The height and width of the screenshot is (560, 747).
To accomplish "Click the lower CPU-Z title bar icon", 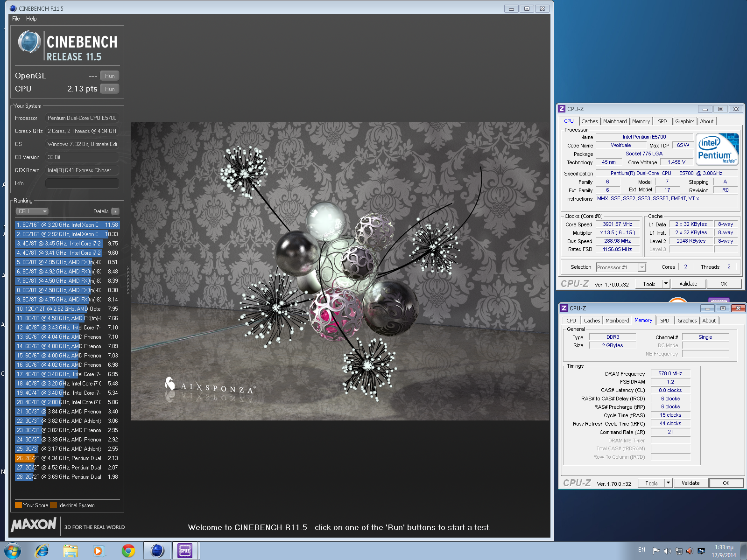I will tap(564, 308).
